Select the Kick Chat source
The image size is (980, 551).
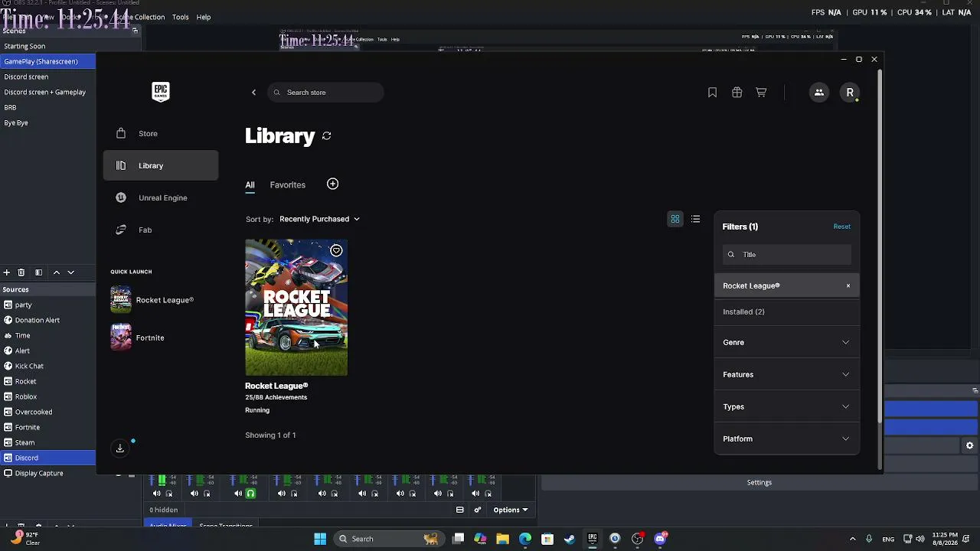[48, 367]
